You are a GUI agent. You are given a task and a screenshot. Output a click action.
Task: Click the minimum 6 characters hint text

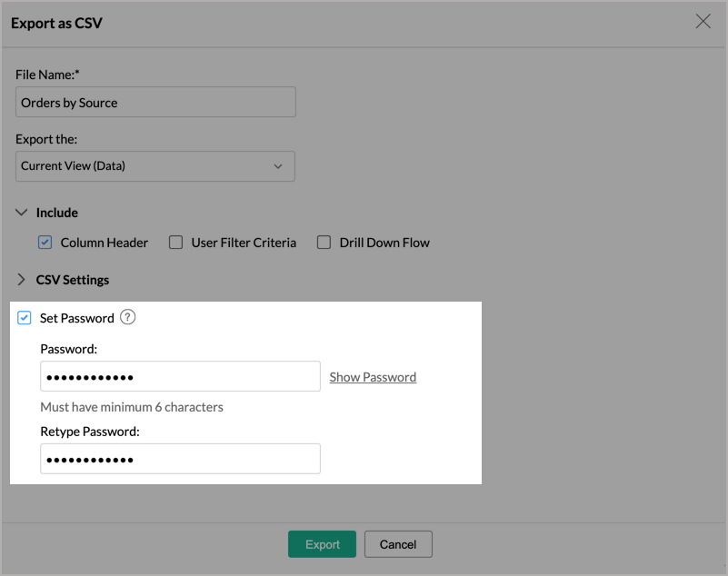[132, 407]
